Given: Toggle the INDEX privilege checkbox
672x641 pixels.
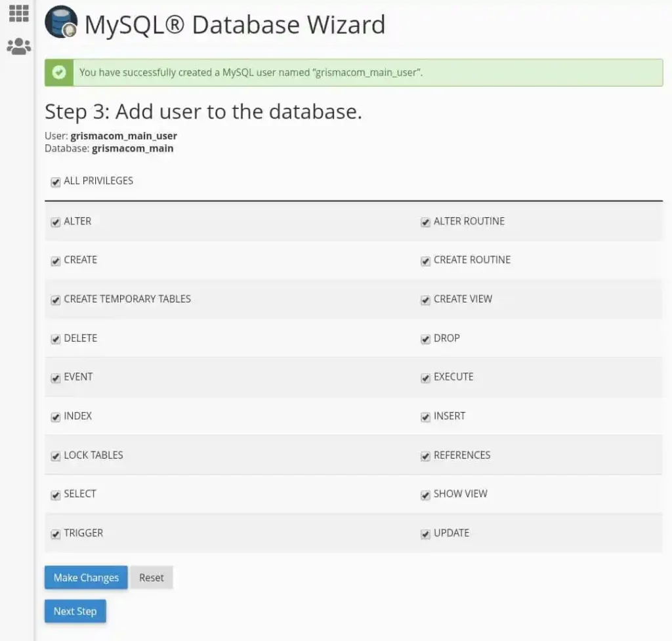Looking at the screenshot, I should 56,417.
